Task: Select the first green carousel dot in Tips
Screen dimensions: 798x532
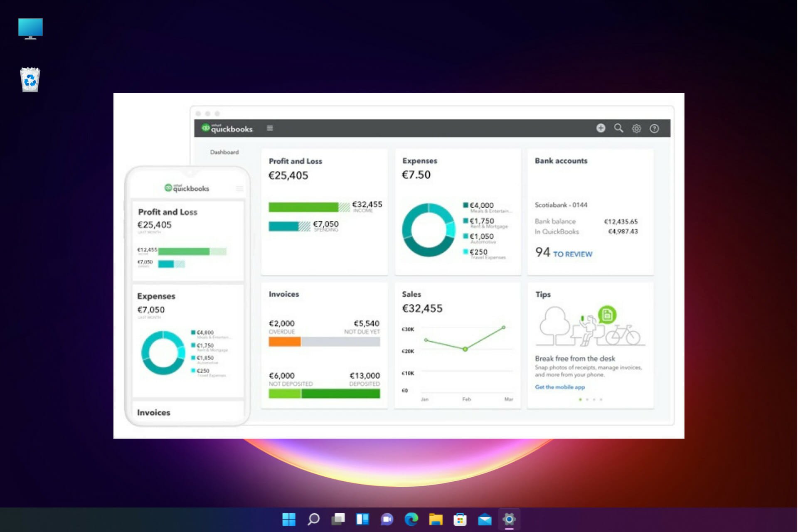Action: (580, 399)
